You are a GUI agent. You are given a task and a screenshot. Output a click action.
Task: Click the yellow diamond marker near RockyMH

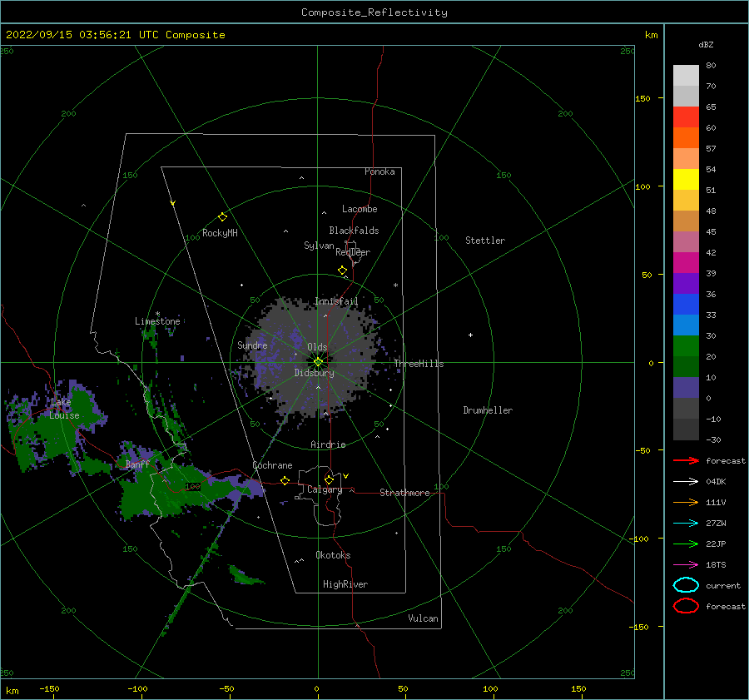tap(222, 217)
